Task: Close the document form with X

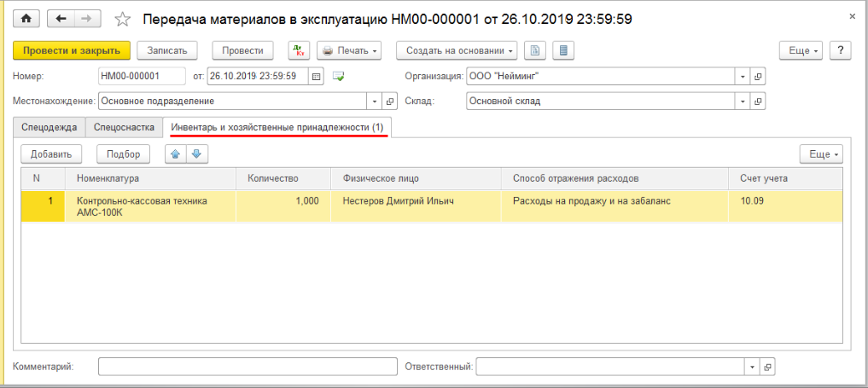Action: click(852, 17)
